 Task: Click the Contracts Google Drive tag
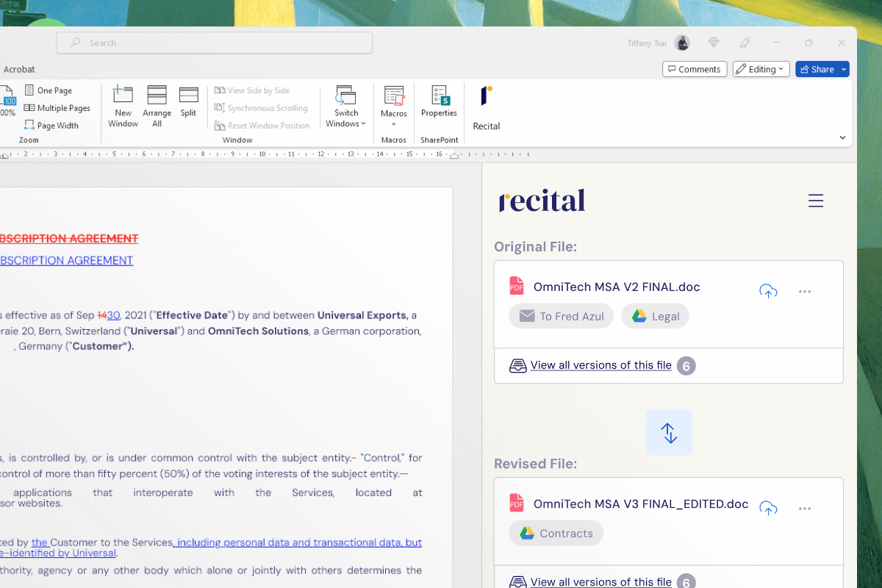click(556, 533)
